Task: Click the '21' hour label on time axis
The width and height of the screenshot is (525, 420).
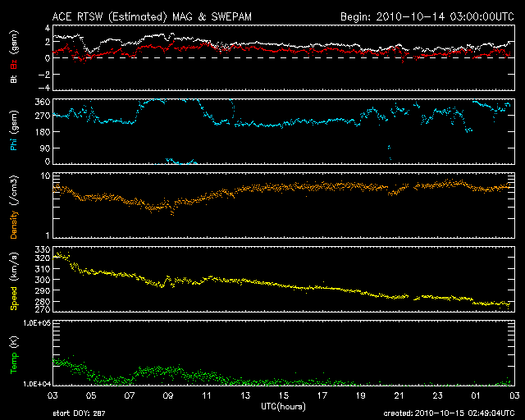Action: pyautogui.click(x=399, y=395)
